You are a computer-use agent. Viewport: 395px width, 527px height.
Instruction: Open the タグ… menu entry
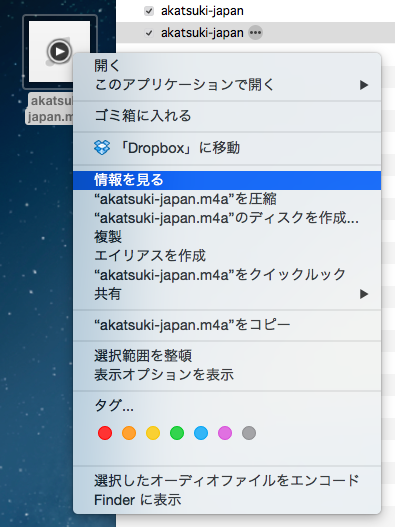pos(227,406)
